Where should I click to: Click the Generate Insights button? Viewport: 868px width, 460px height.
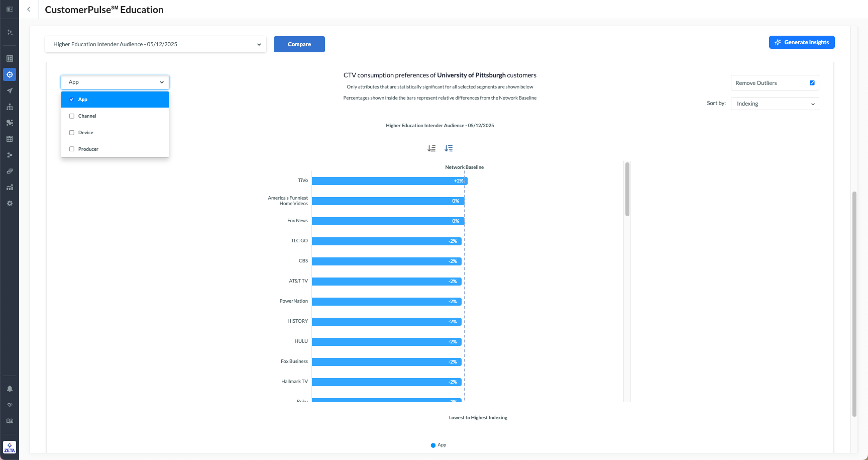(802, 42)
